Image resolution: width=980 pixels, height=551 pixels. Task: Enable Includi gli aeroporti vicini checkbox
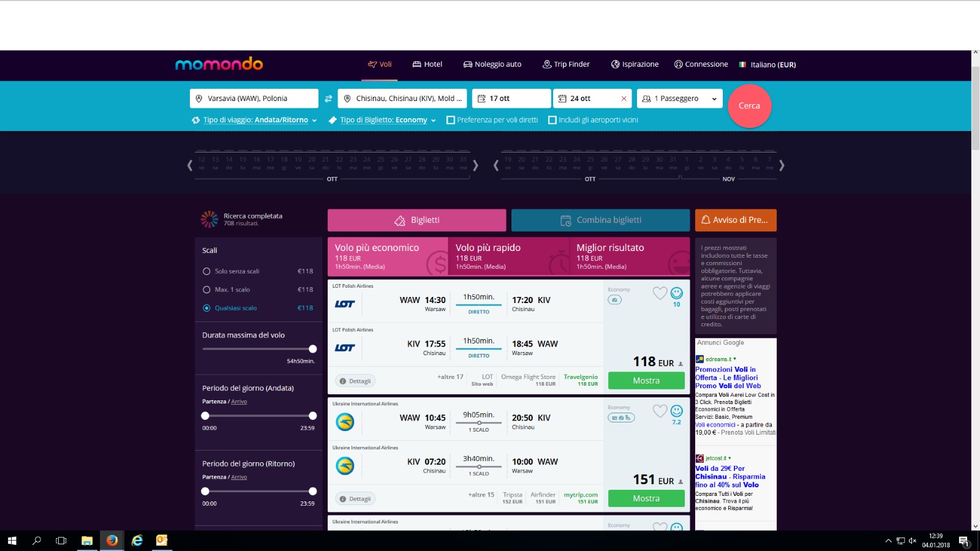tap(552, 120)
